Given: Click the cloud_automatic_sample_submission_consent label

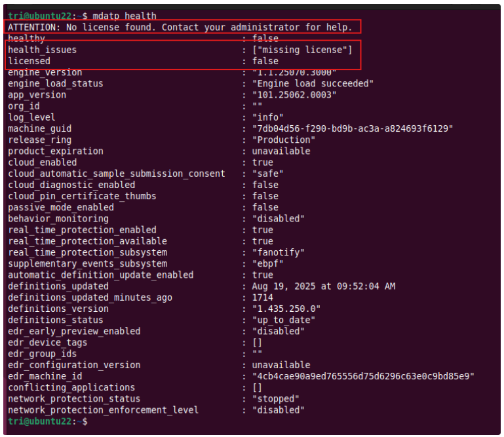Looking at the screenshot, I should (x=117, y=174).
